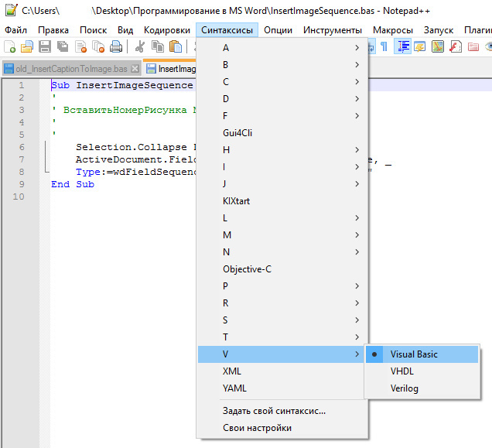Expand the I languages submenu

coord(282,166)
